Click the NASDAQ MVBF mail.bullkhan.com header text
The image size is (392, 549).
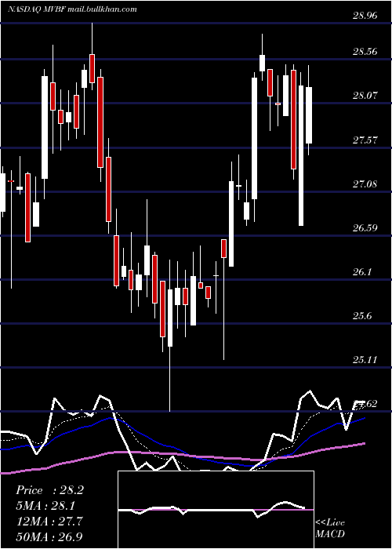click(x=72, y=9)
